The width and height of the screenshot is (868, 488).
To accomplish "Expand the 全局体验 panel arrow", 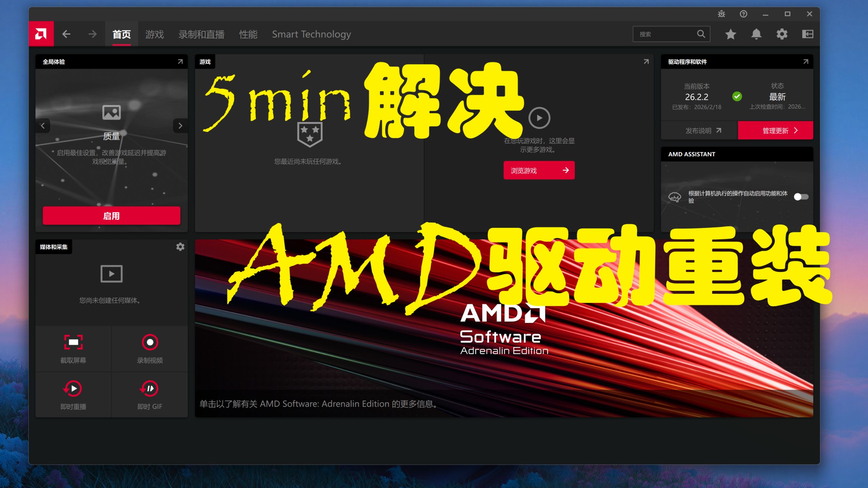I will 180,62.
